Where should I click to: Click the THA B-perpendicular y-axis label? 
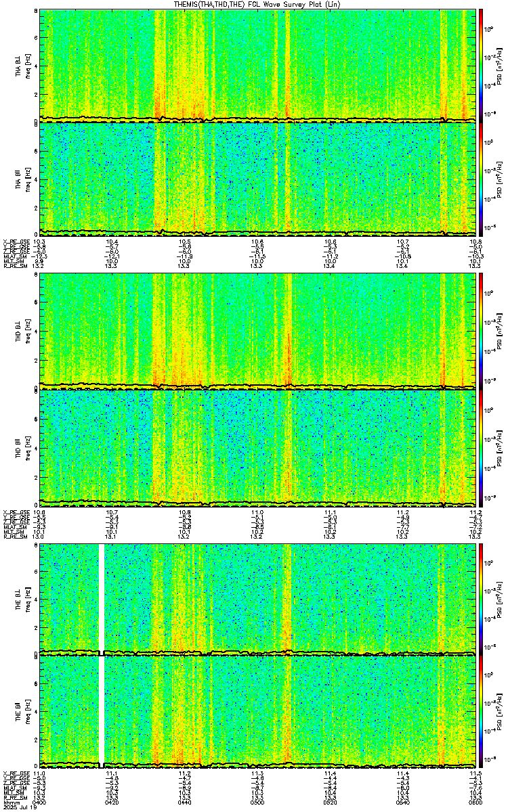(19, 65)
